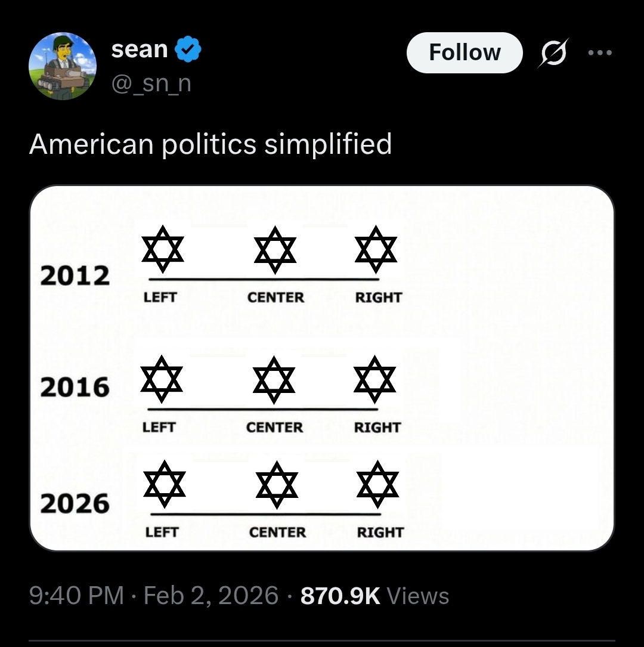Click the Feb 2, 2026 date
This screenshot has width=644, height=647.
click(211, 596)
